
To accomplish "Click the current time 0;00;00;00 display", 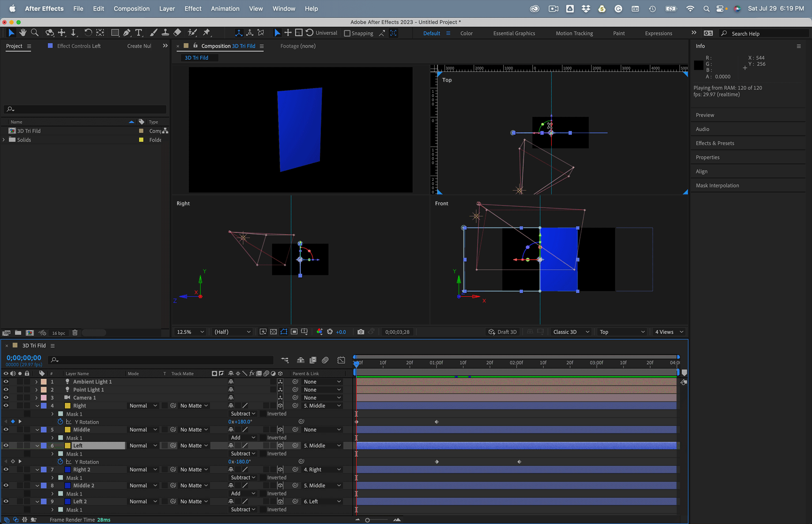I will point(24,358).
